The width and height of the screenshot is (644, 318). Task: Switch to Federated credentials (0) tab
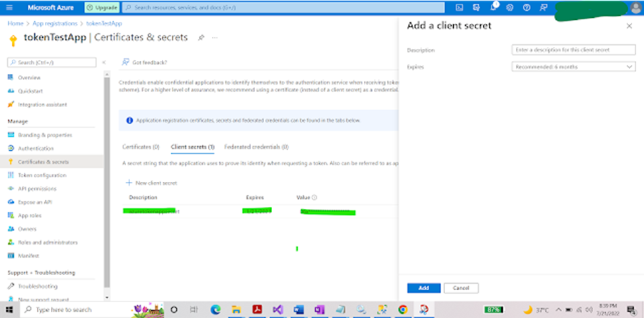[x=256, y=147]
